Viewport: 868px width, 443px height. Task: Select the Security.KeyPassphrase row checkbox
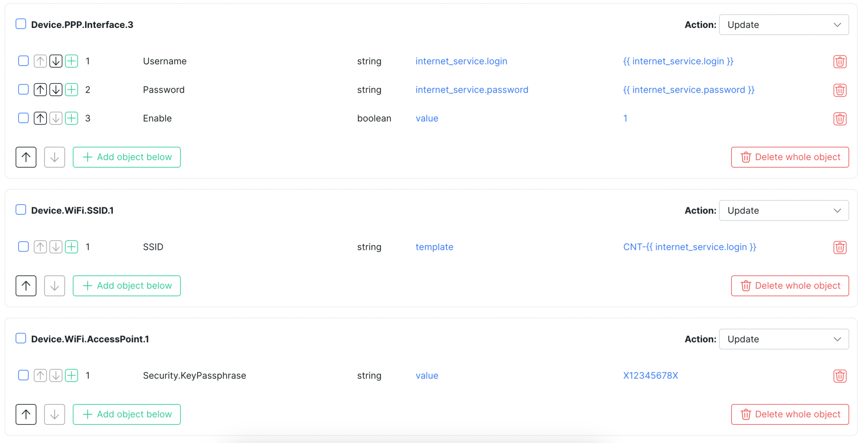coord(23,375)
